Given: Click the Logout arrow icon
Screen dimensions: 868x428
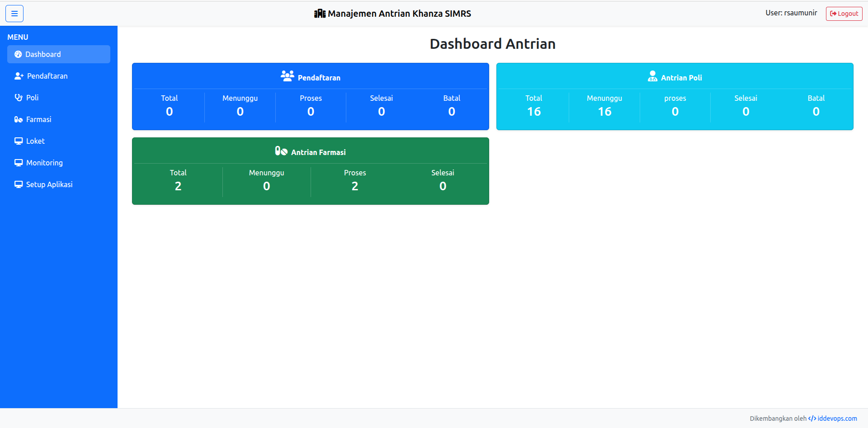Looking at the screenshot, I should pyautogui.click(x=833, y=14).
